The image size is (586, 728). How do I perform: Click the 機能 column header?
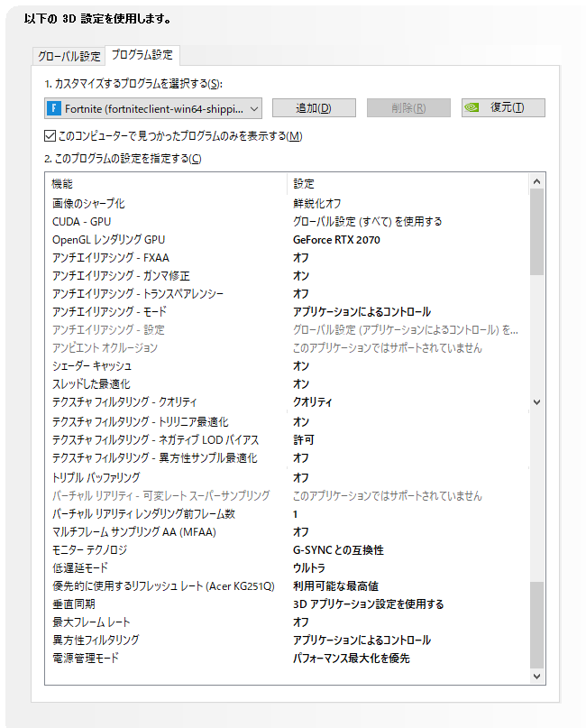point(62,184)
